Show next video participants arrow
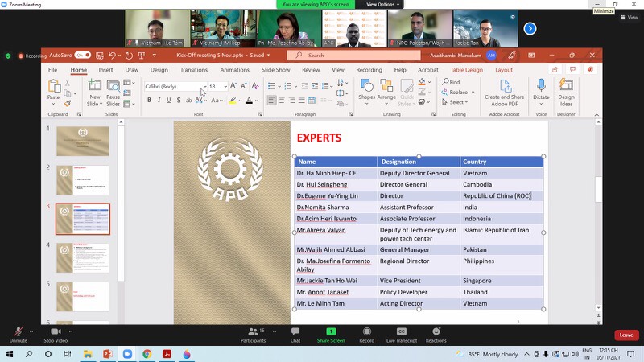Screen dimensions: 644x362 click(x=530, y=28)
